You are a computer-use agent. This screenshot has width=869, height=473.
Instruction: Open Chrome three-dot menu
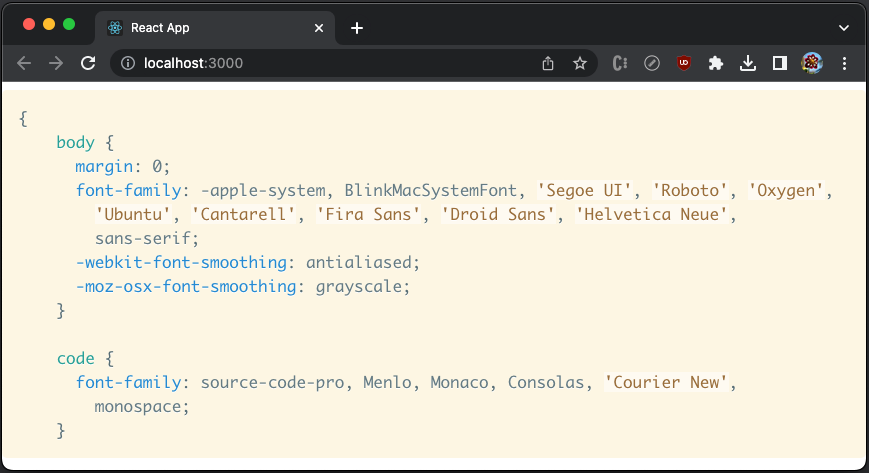point(844,63)
